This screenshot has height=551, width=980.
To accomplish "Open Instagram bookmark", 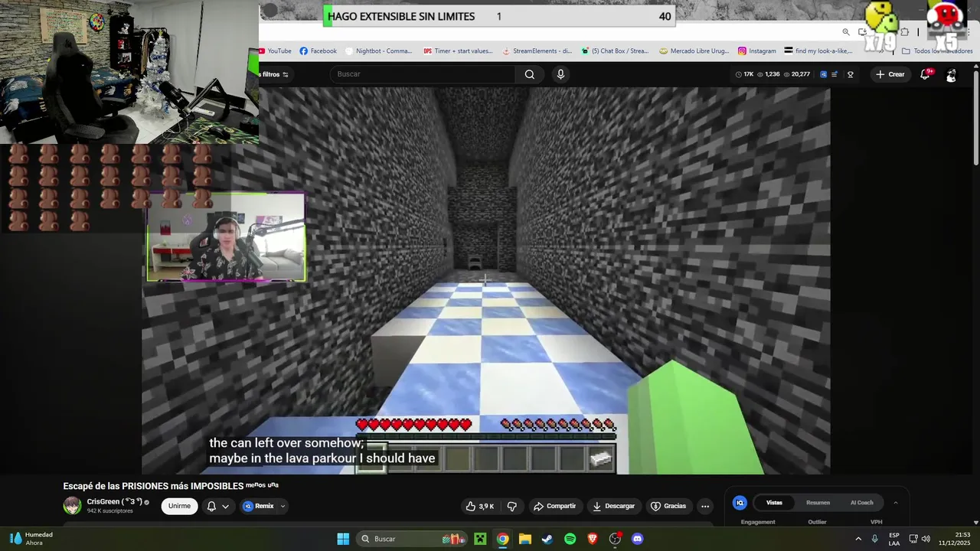I will pyautogui.click(x=756, y=51).
